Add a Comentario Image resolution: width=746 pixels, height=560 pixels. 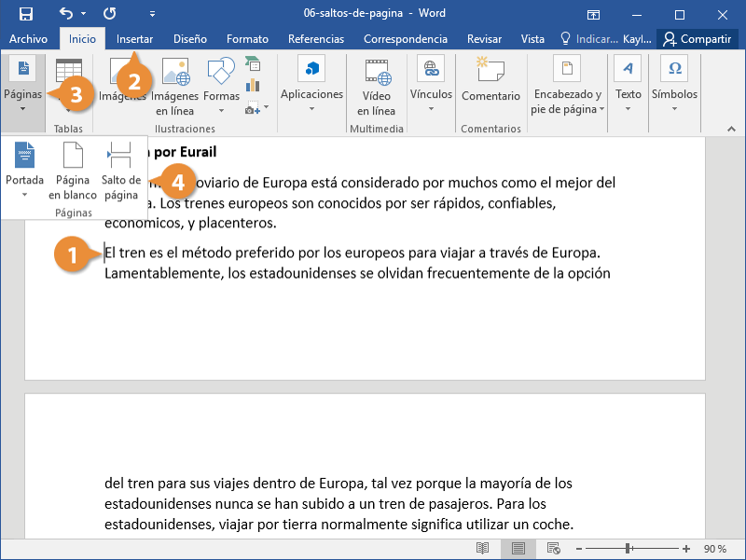coord(491,81)
